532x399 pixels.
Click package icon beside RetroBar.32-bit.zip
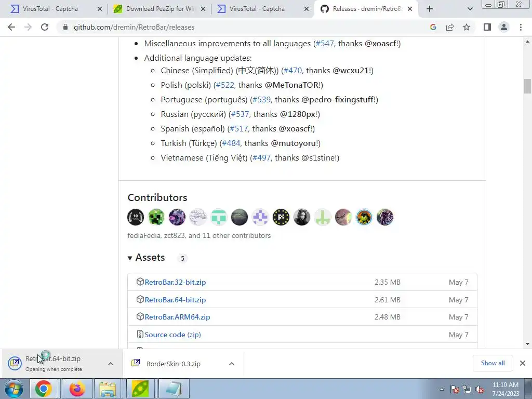(140, 282)
